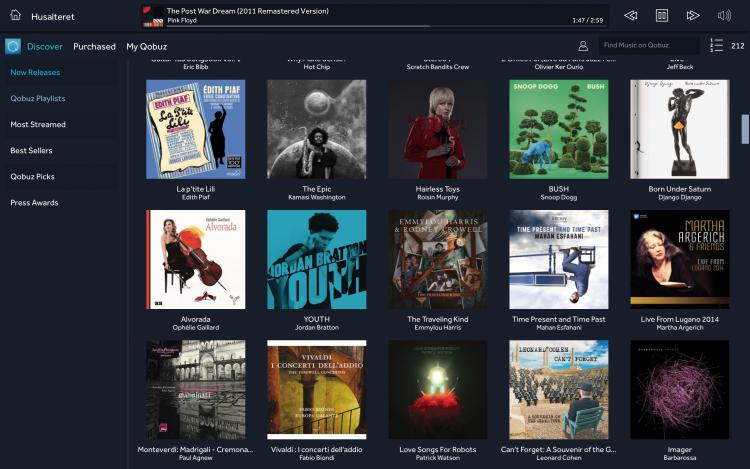Click the Find Music on Qobuz field
The height and width of the screenshot is (469, 750).
point(648,45)
